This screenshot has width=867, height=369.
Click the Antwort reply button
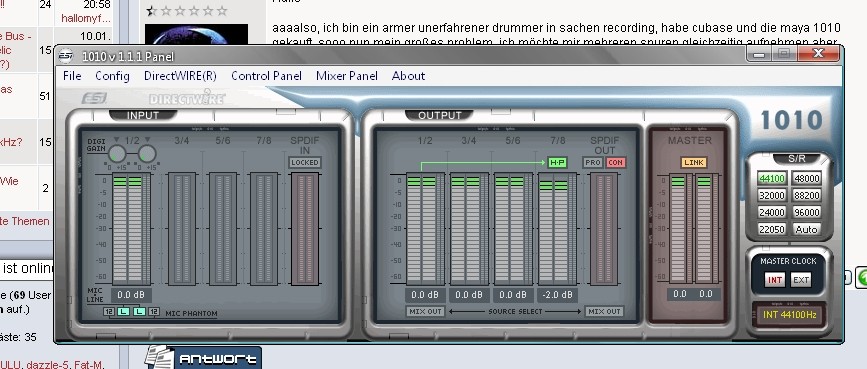(x=203, y=358)
